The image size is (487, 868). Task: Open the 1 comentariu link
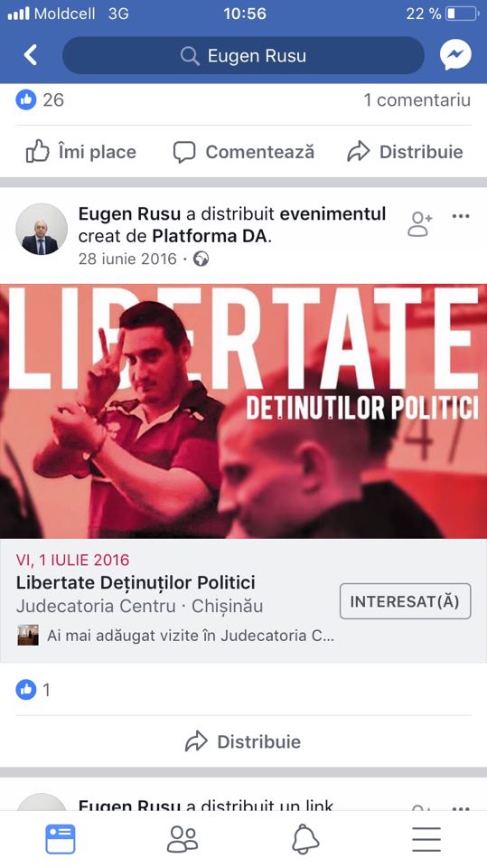point(417,99)
